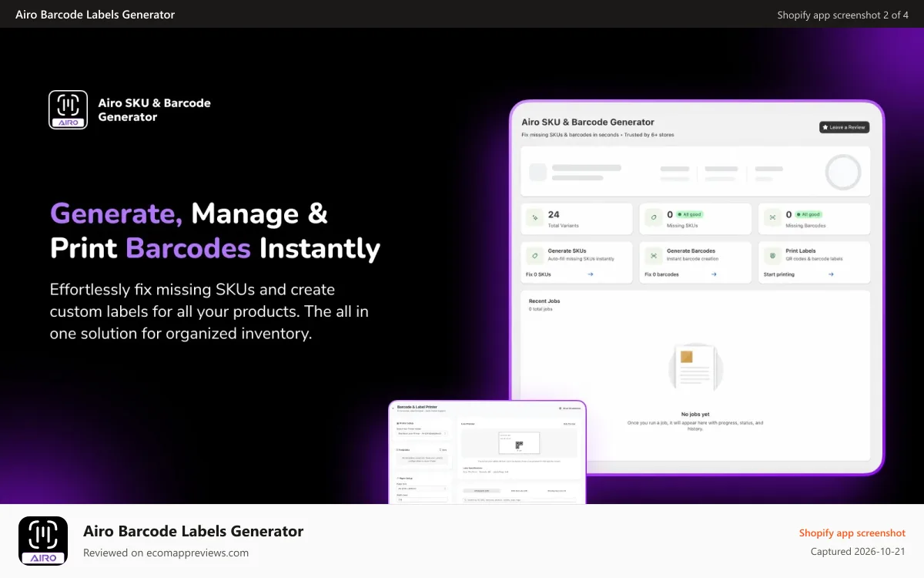Viewport: 924px width, 578px height.
Task: Click the arrow next to Fix 0 barcodes
Action: pyautogui.click(x=714, y=274)
